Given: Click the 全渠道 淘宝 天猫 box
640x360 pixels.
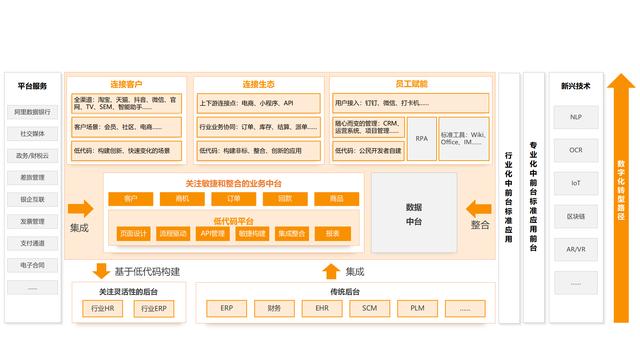Looking at the screenshot, I should point(127,103).
